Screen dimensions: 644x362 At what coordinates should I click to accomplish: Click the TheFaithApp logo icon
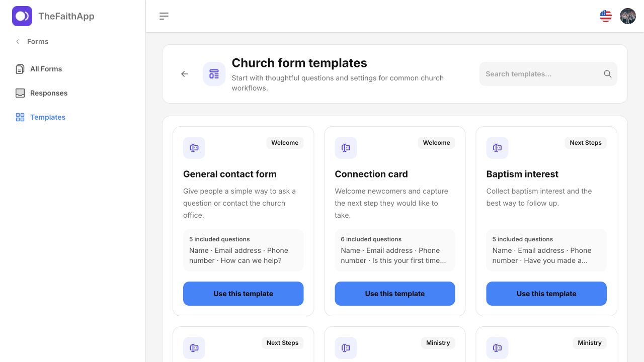[x=22, y=16]
